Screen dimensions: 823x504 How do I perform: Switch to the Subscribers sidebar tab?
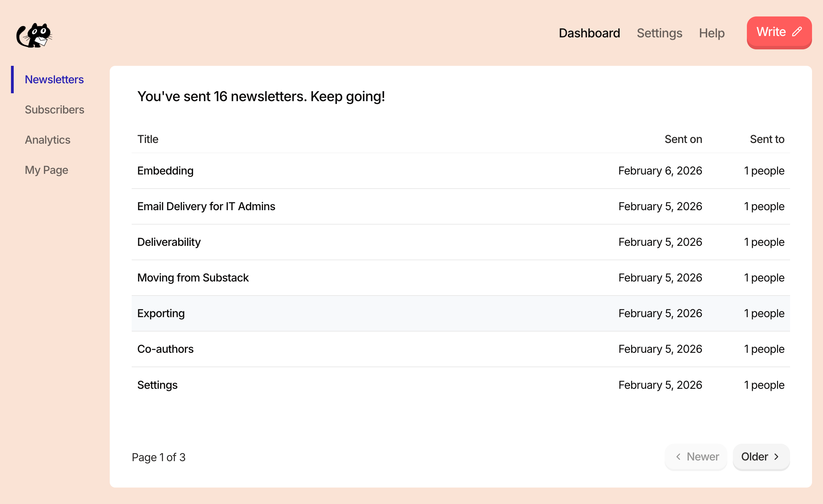tap(54, 110)
